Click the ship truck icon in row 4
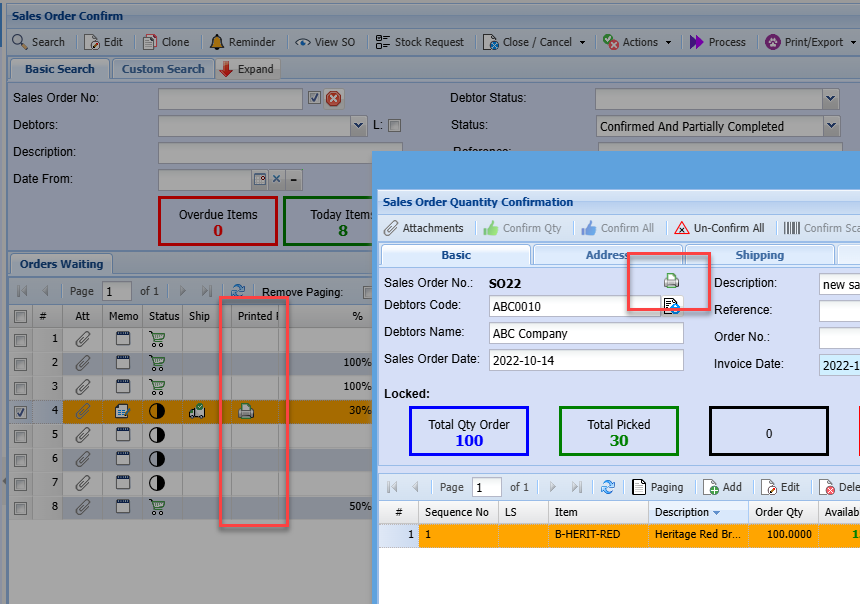860x604 pixels. coord(197,411)
